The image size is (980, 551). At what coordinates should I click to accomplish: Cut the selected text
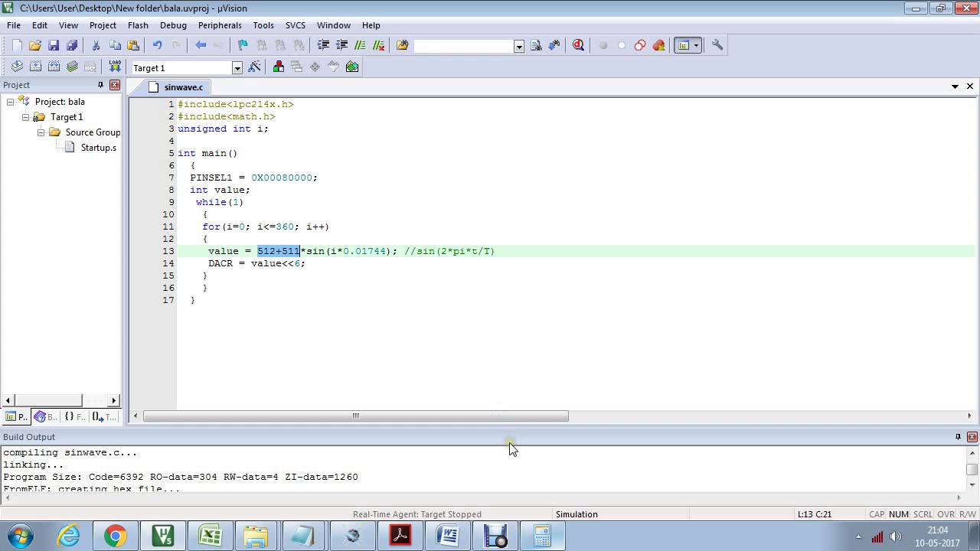96,45
